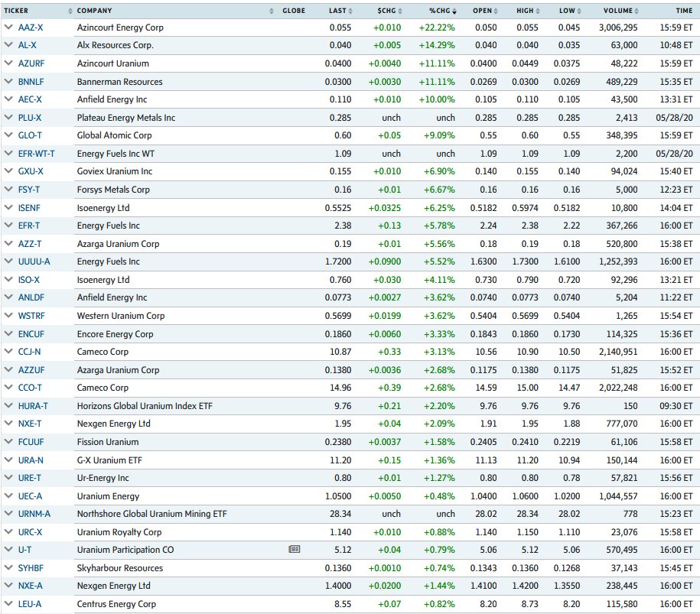Select company name Bannerman Resources

click(x=119, y=82)
